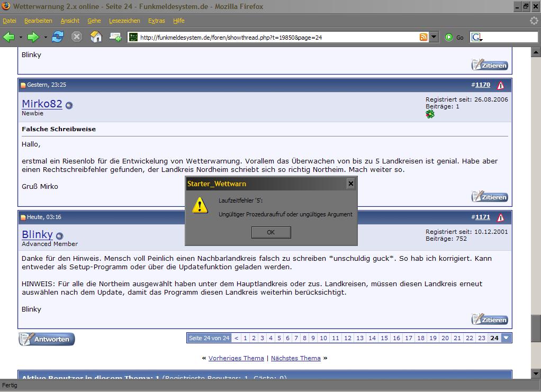Reload the current forum page
The height and width of the screenshot is (392, 541).
(x=58, y=37)
